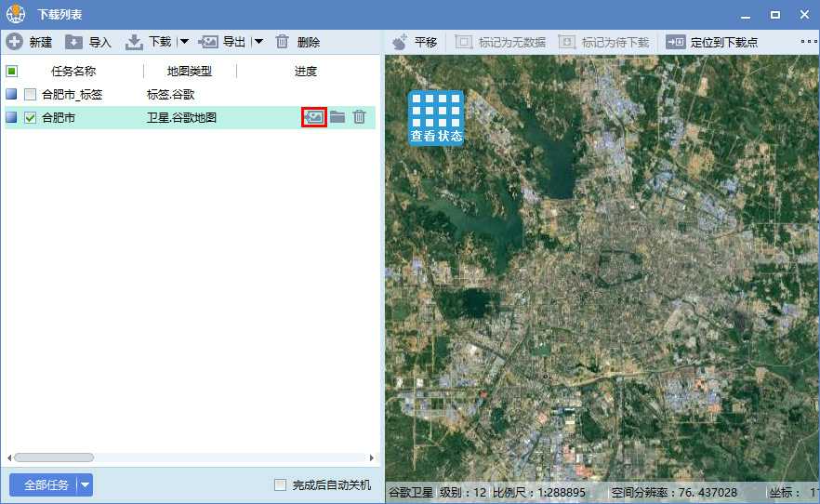The image size is (820, 504).
Task: Sort by 任务名称 column header
Action: 73,71
